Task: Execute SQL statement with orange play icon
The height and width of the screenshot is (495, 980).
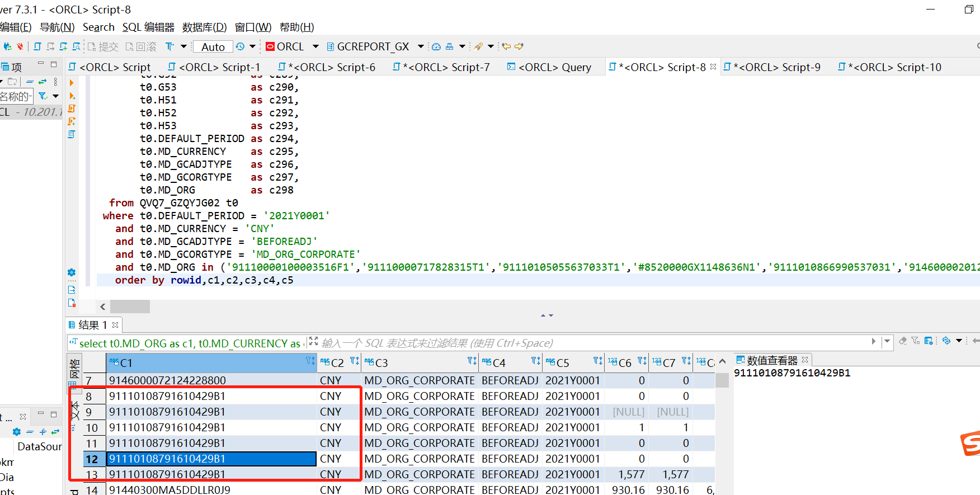Action: (72, 83)
